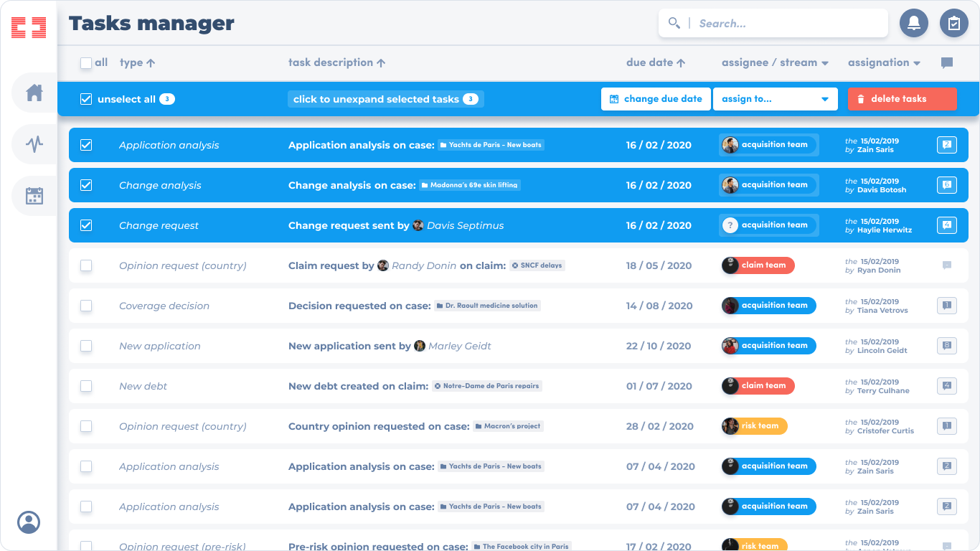Open the user profile icon

[29, 522]
